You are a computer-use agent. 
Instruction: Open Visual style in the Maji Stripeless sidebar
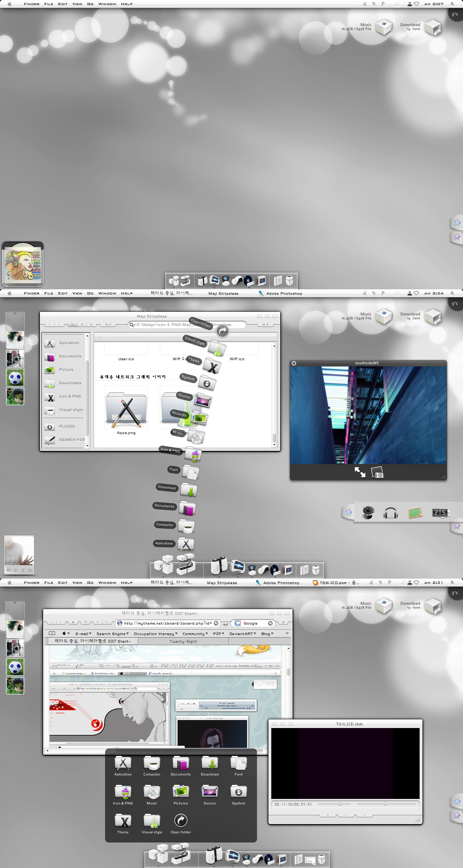(64, 410)
